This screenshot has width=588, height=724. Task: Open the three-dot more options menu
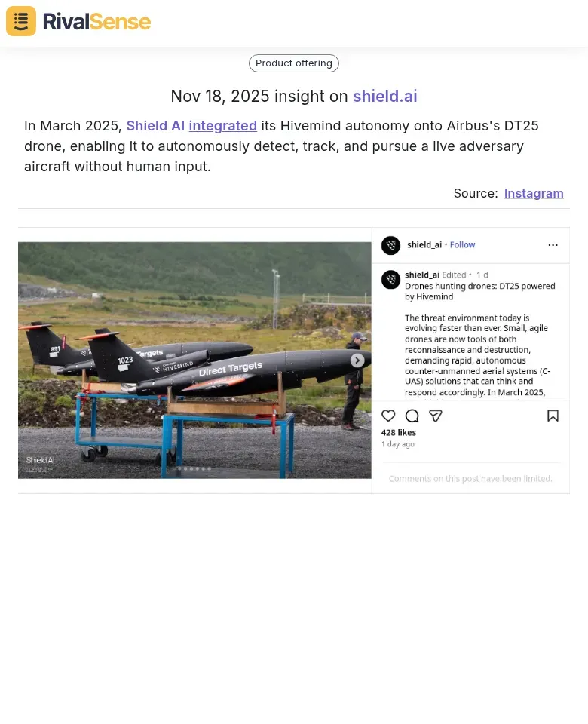coord(553,244)
